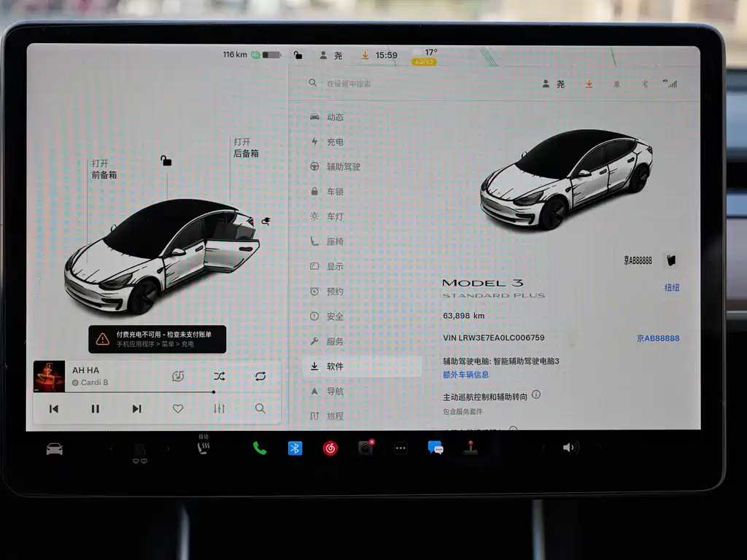Toggle shuffle playback
747x560 pixels.
[219, 376]
